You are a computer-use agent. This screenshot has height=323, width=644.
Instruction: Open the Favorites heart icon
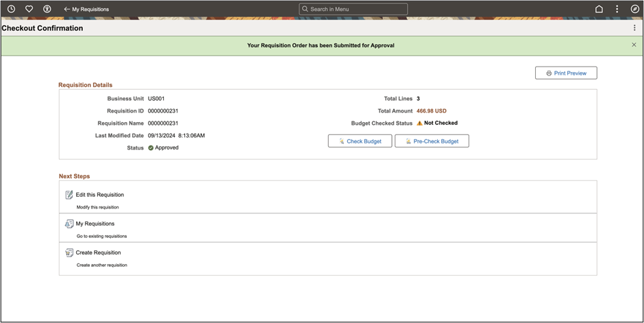click(x=29, y=9)
